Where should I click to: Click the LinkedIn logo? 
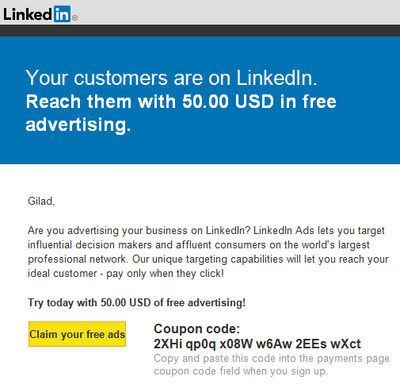40,14
